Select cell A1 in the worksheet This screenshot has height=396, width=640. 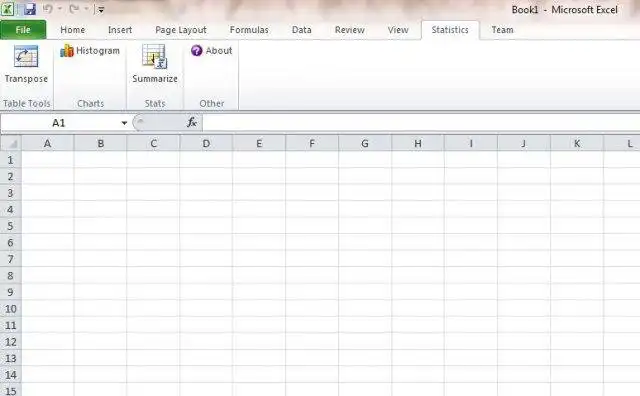(x=47, y=160)
